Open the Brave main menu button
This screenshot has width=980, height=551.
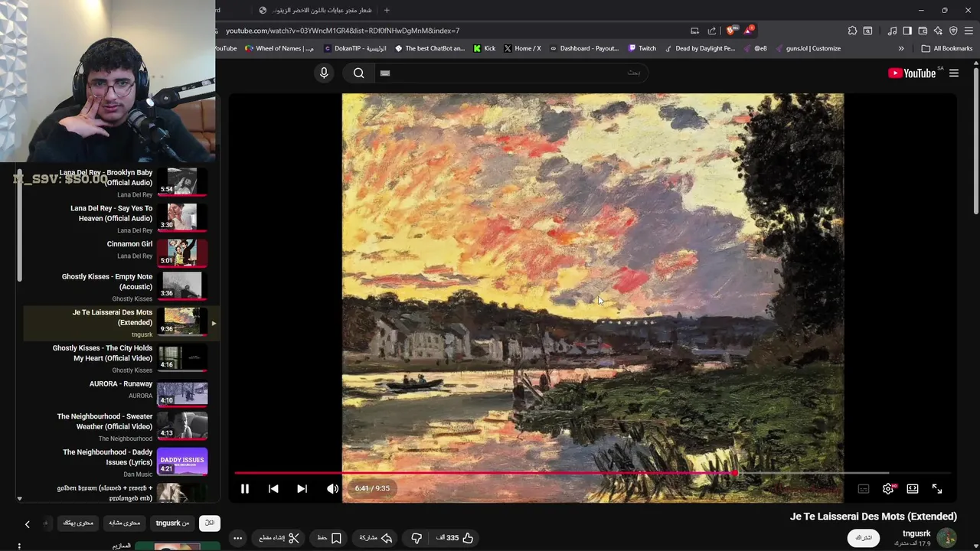[x=969, y=31]
